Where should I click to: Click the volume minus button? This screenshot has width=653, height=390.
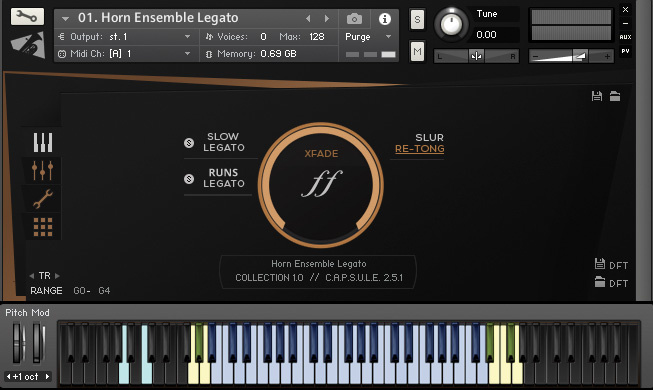(536, 56)
